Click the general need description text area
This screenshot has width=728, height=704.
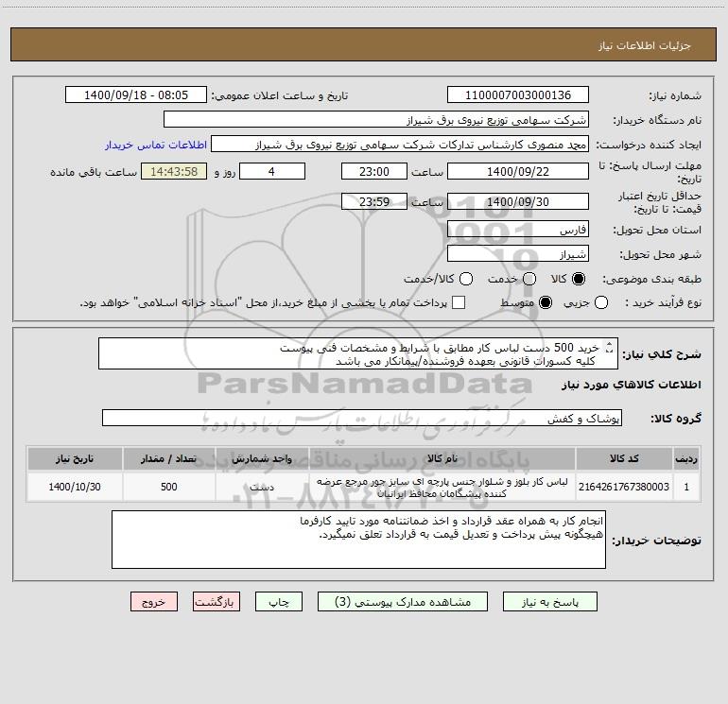click(358, 353)
